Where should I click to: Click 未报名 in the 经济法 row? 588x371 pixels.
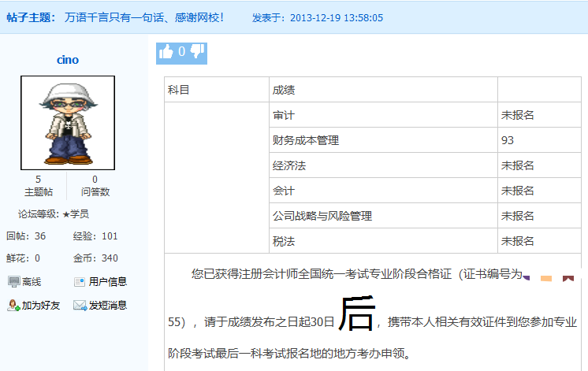tap(518, 165)
